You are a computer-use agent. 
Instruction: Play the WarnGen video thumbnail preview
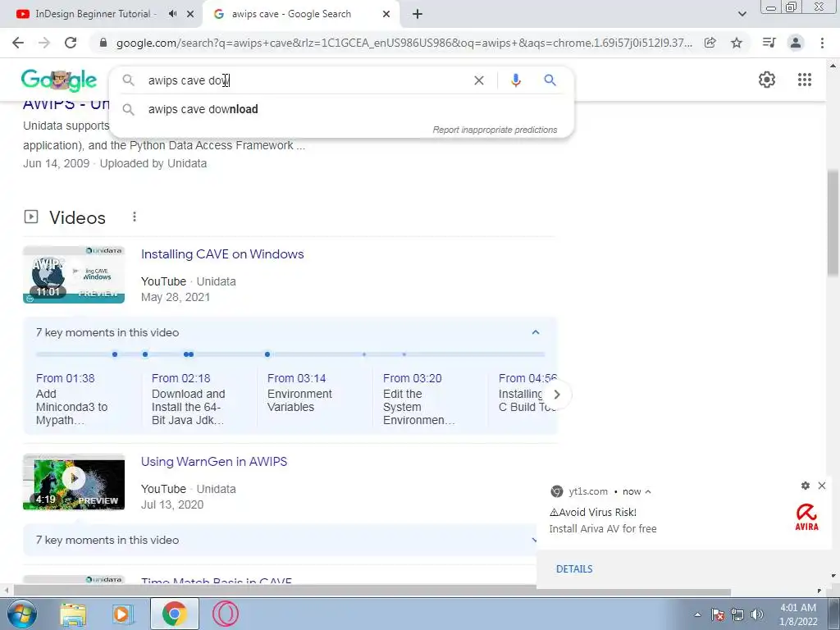coord(74,478)
